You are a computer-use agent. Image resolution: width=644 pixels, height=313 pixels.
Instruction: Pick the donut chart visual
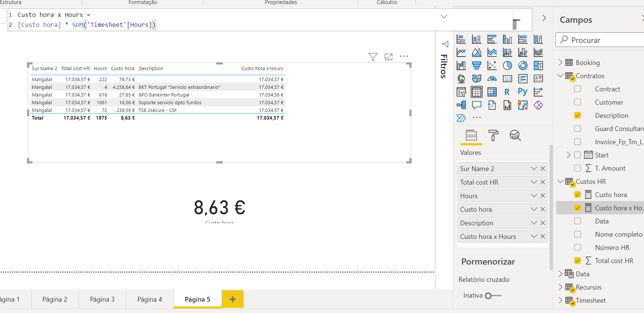pos(523,66)
